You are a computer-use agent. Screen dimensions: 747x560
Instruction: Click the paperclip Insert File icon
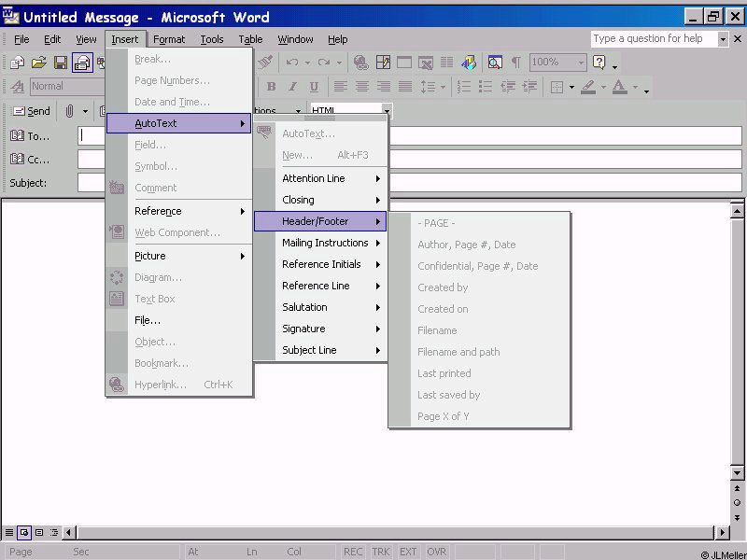(x=69, y=111)
